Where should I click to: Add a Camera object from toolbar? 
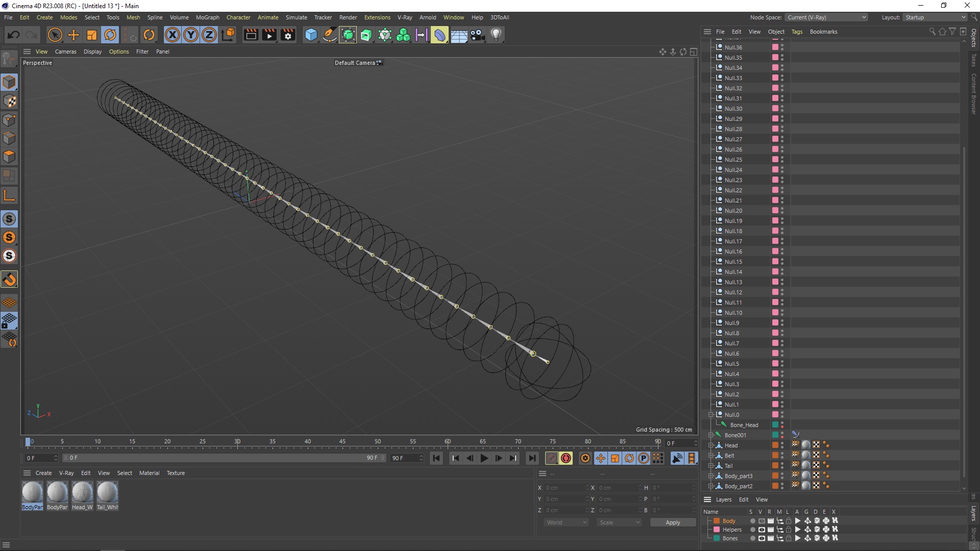pyautogui.click(x=477, y=35)
